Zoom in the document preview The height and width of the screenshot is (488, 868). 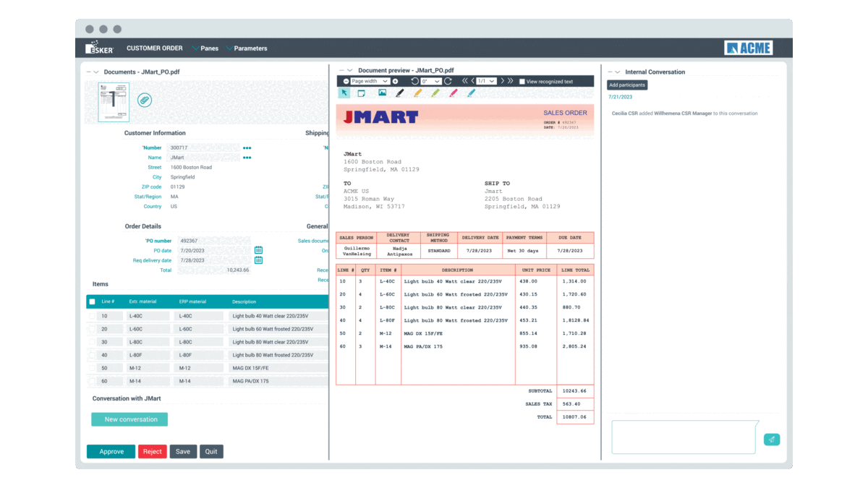coord(396,82)
